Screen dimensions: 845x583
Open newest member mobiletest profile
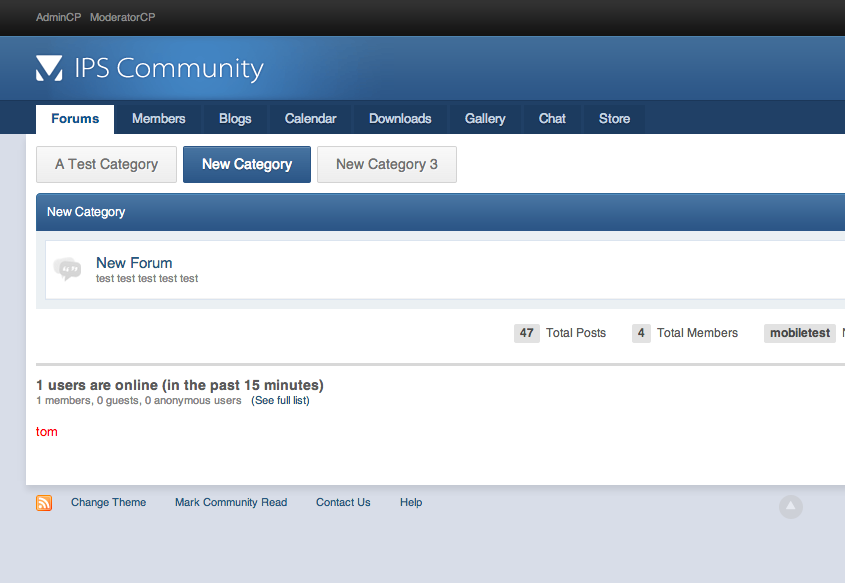coord(800,333)
